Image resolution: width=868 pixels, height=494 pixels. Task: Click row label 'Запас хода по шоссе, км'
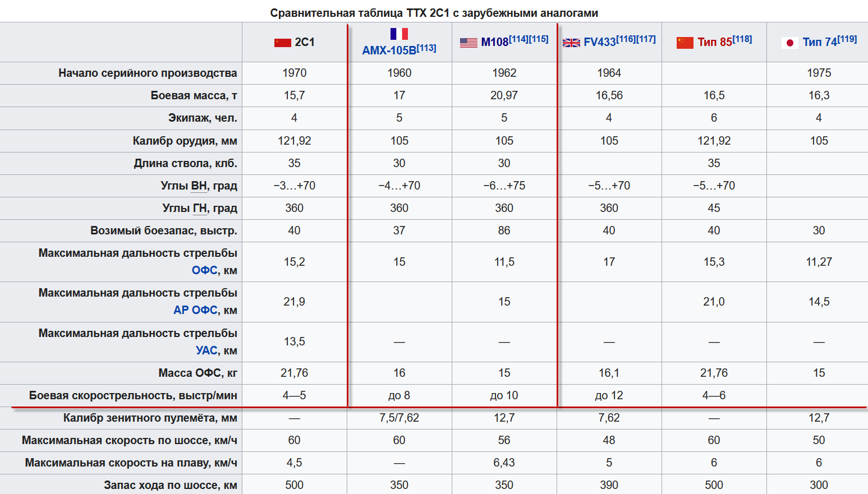tap(171, 485)
